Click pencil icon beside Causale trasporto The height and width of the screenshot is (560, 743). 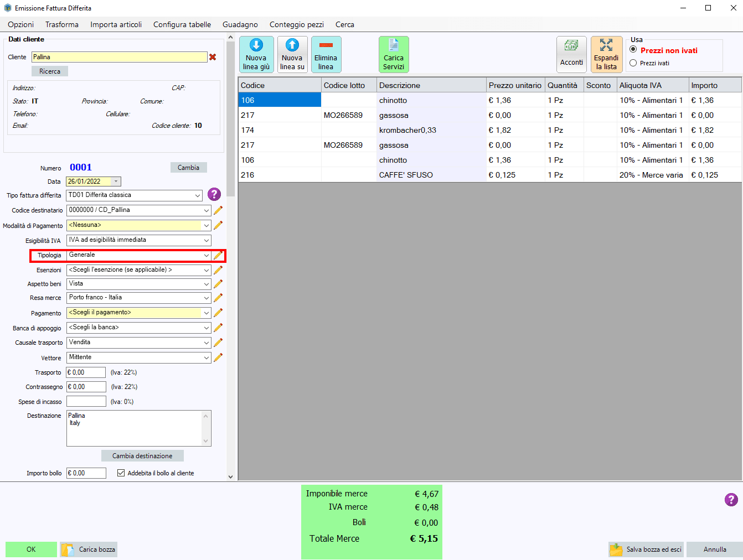[218, 343]
